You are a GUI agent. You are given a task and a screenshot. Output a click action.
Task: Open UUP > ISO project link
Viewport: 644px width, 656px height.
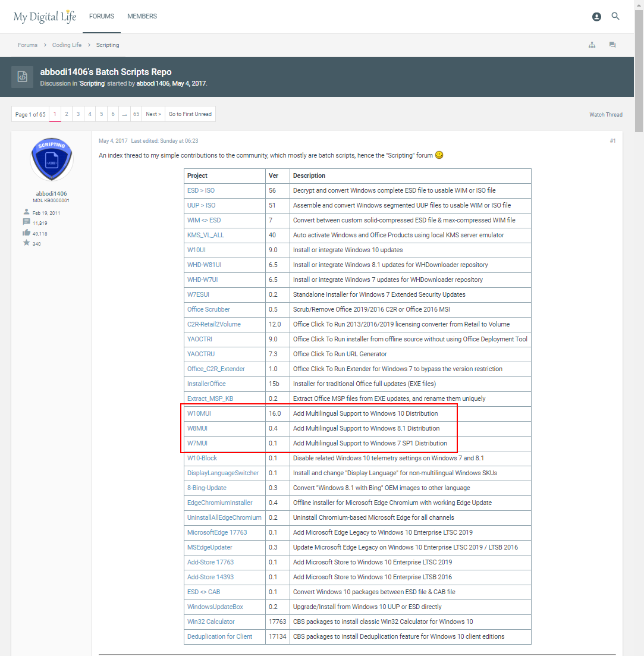pos(201,205)
